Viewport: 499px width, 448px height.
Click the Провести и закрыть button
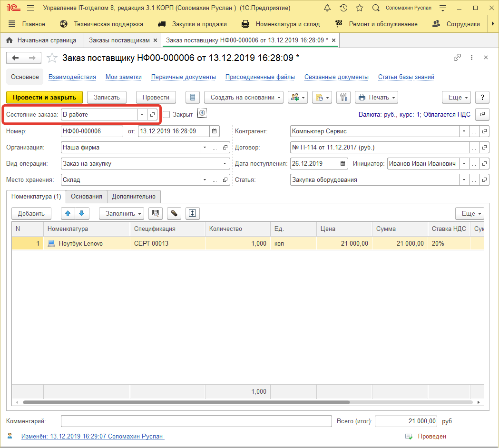pyautogui.click(x=44, y=97)
